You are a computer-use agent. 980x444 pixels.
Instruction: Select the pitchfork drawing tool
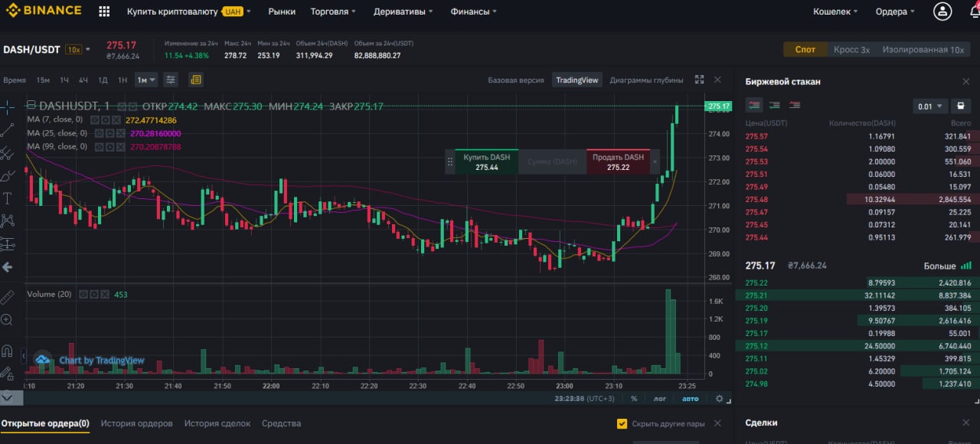[x=8, y=152]
